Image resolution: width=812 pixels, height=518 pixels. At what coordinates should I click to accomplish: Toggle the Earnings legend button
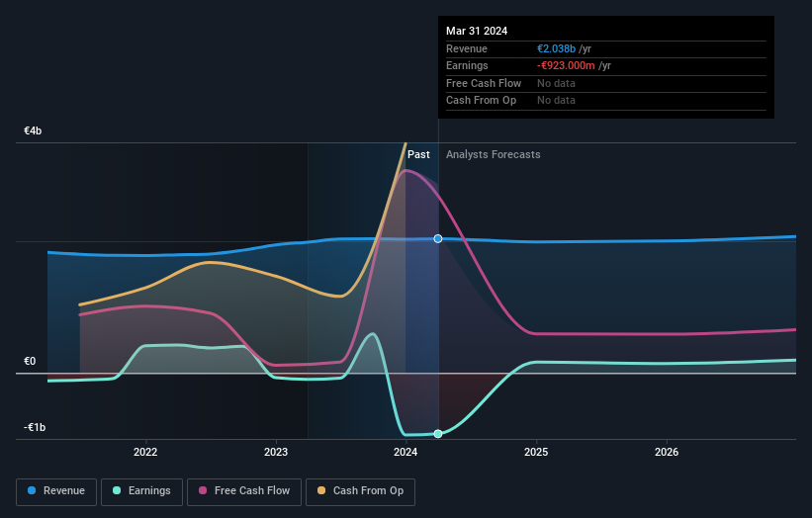tap(141, 491)
